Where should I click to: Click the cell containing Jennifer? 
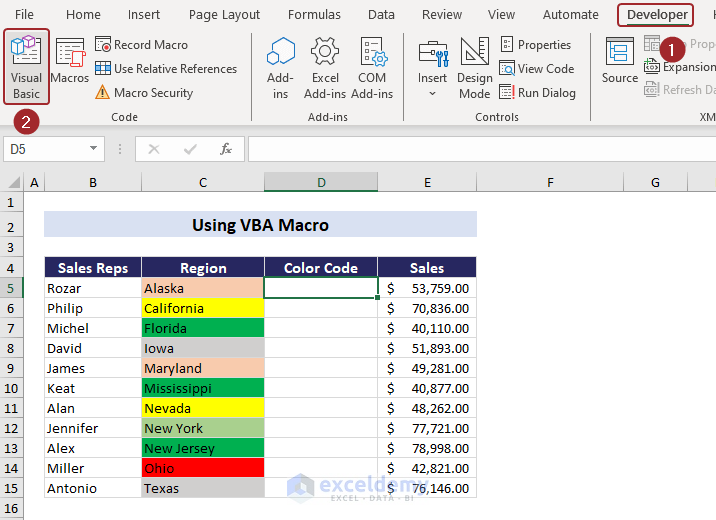click(x=93, y=428)
